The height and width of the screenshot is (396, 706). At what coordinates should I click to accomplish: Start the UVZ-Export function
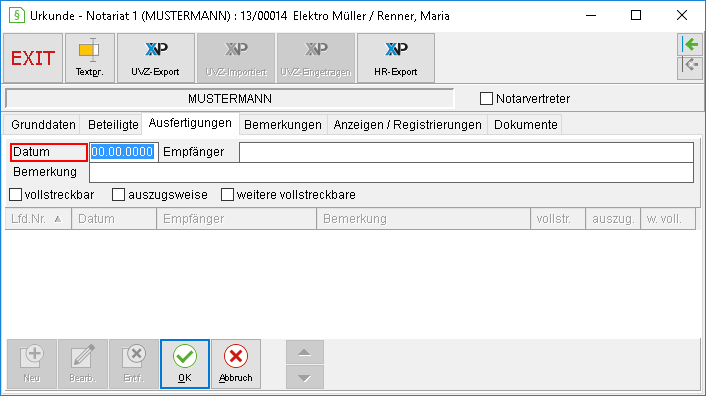pyautogui.click(x=156, y=58)
